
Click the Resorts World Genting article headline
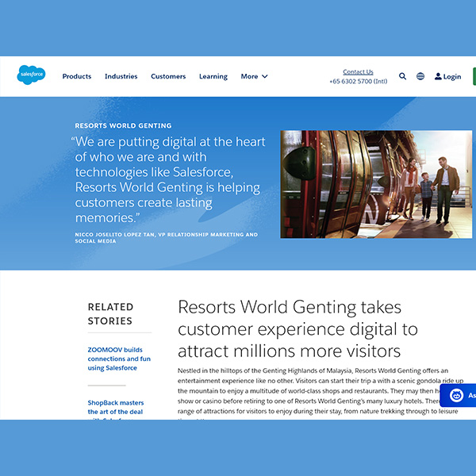[x=290, y=328]
